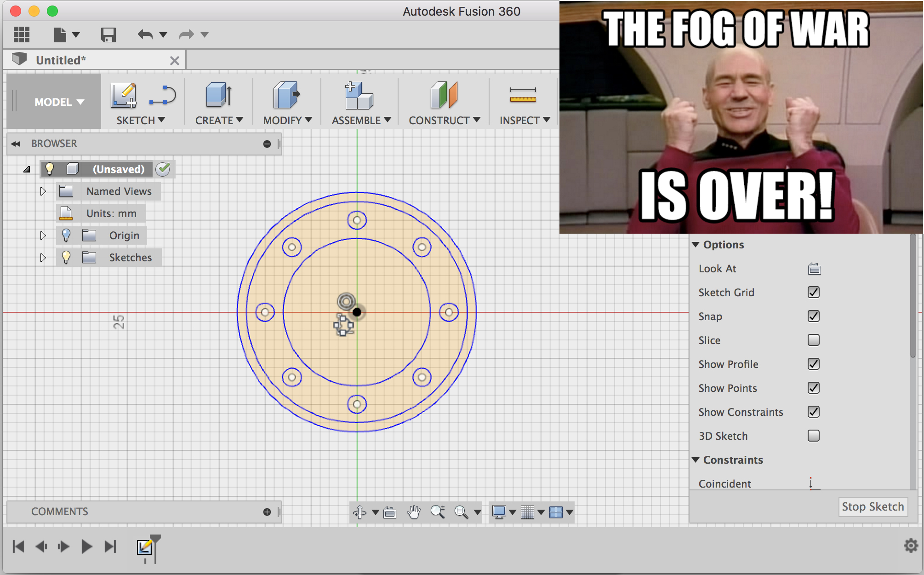924x575 pixels.
Task: Enable the Slice checkbox
Action: 813,340
